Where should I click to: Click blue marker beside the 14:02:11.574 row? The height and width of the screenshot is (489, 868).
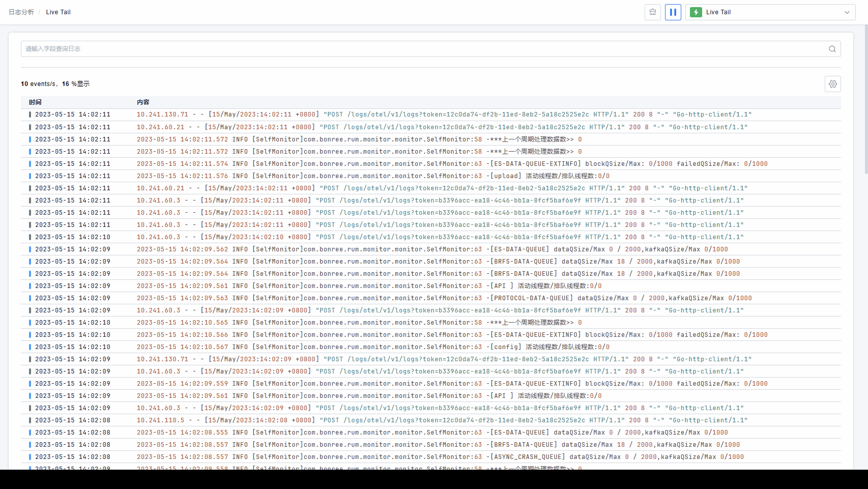(30, 164)
